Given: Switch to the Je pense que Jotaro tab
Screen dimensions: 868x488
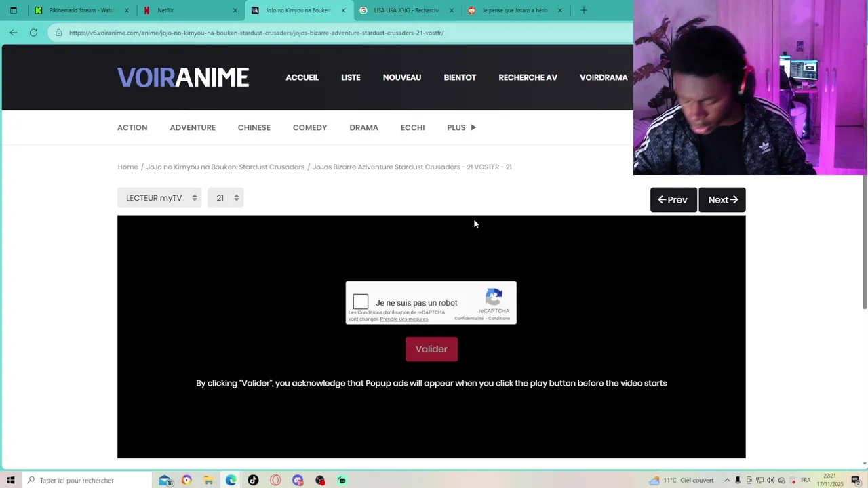Looking at the screenshot, I should (515, 10).
